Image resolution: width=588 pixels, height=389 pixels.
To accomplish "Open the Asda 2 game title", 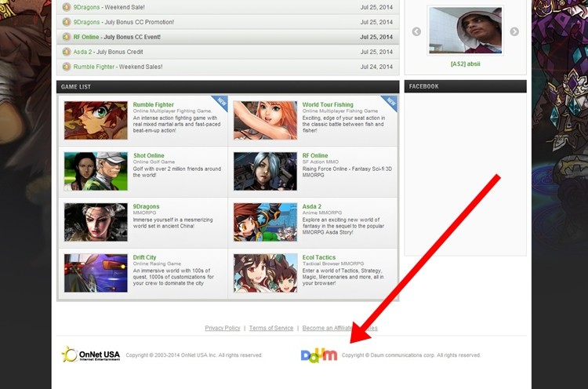I will tap(311, 206).
